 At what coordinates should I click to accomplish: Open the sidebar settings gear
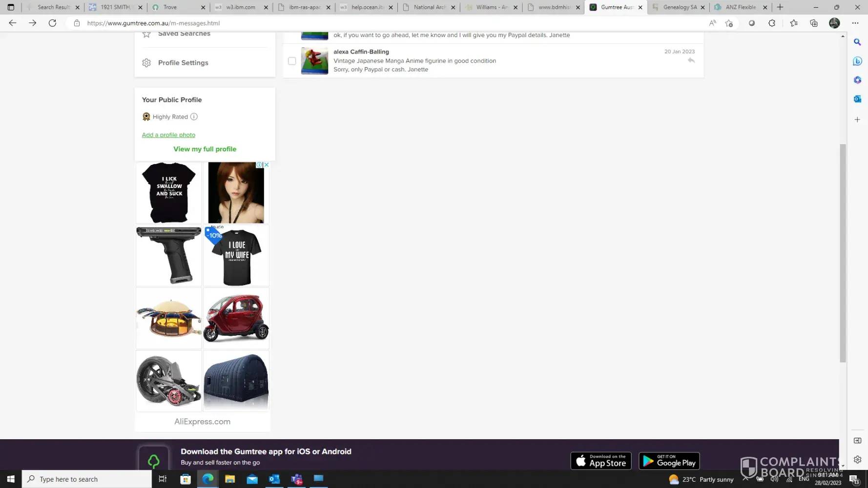coord(857,460)
